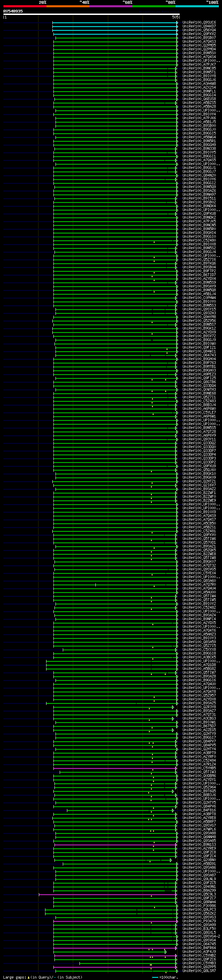Click the orange ~40% identity color segment
This screenshot has width=222, height=980.
click(68, 6)
